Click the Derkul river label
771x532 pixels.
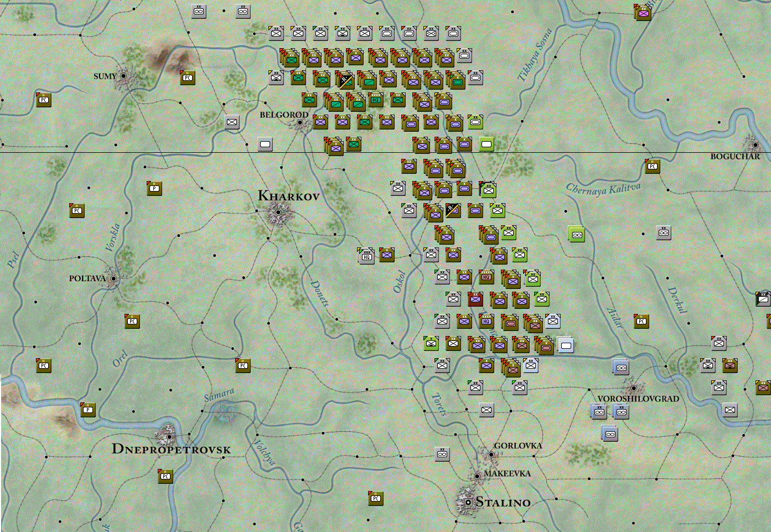677,301
